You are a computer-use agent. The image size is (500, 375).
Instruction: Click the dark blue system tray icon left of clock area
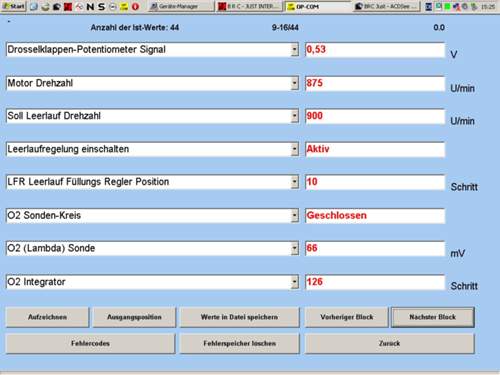coord(429,6)
